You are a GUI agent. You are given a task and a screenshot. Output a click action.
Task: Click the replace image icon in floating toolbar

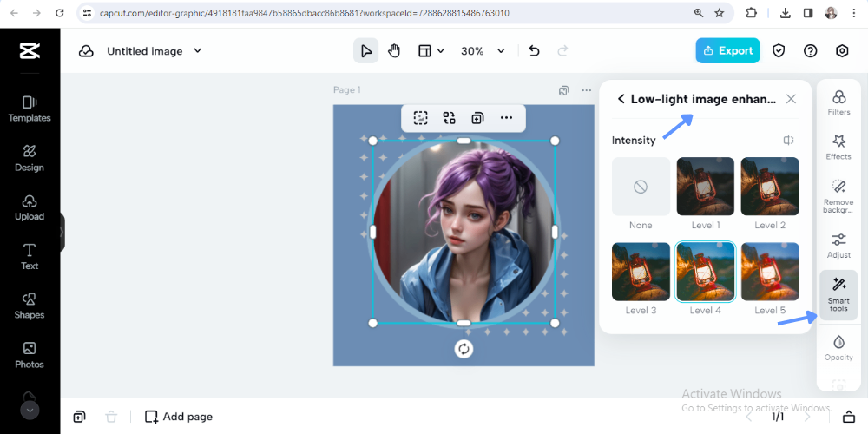(x=449, y=118)
